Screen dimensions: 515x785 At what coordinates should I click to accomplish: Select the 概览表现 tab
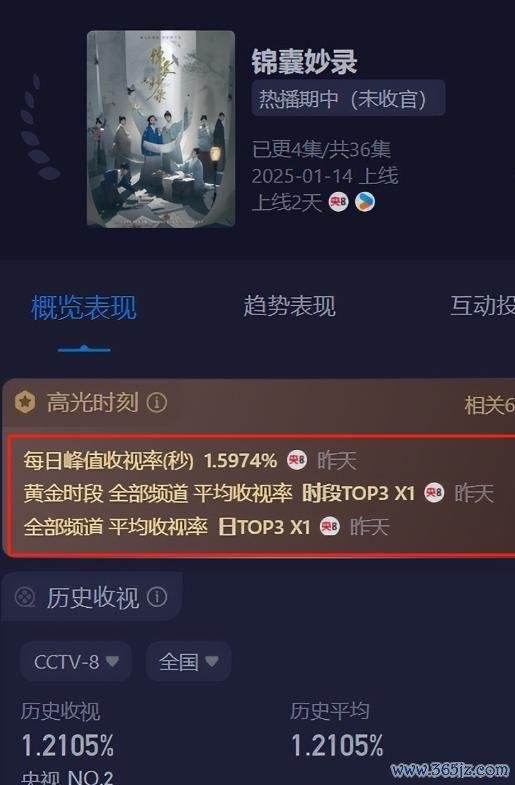coord(84,307)
